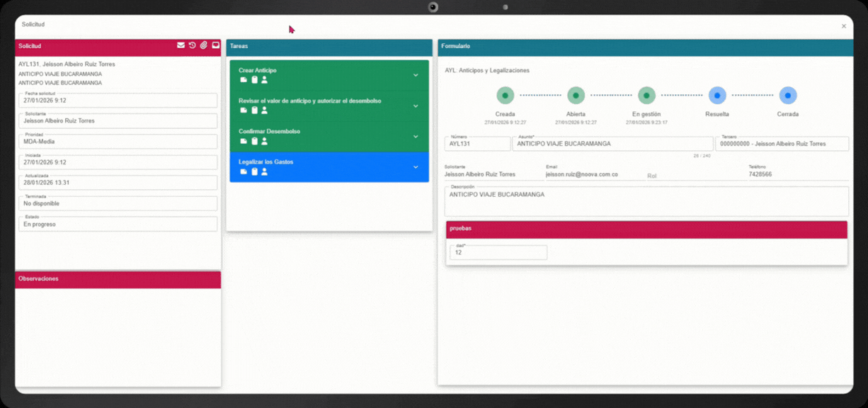This screenshot has width=868, height=408.
Task: Expand the Confirmar Desembolso task
Action: 416,136
